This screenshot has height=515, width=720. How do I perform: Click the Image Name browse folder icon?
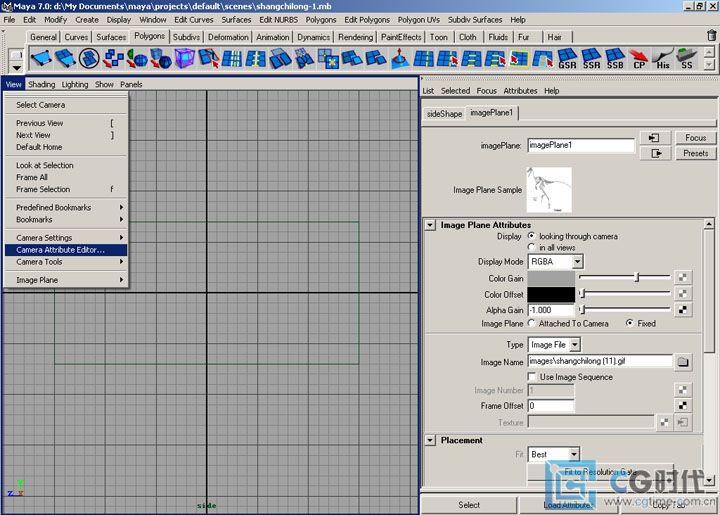click(x=683, y=362)
